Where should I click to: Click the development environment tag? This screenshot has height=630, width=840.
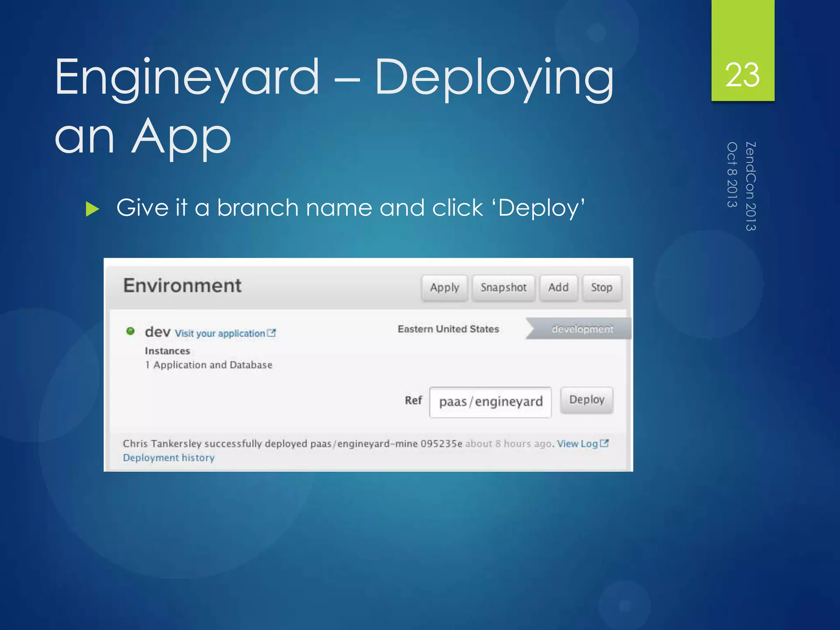click(x=578, y=329)
